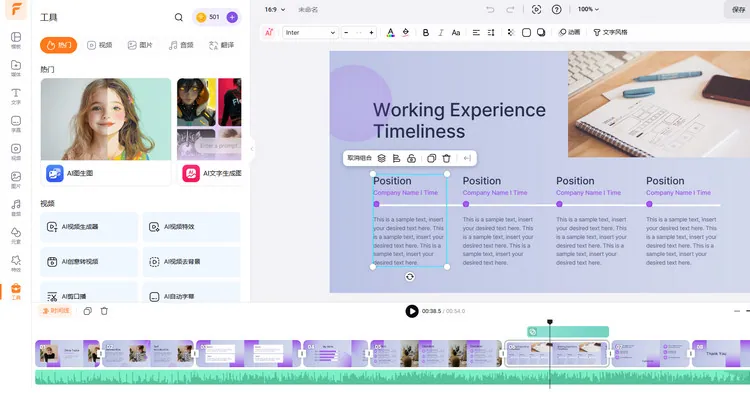Open the media upload folder sidebar panel
Image resolution: width=750 pixels, height=394 pixels.
[16, 68]
